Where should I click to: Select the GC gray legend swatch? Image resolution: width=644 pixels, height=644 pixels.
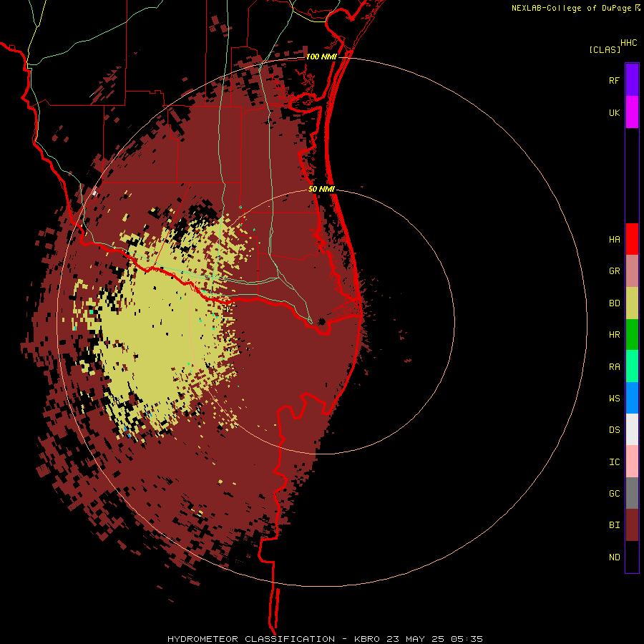(632, 493)
